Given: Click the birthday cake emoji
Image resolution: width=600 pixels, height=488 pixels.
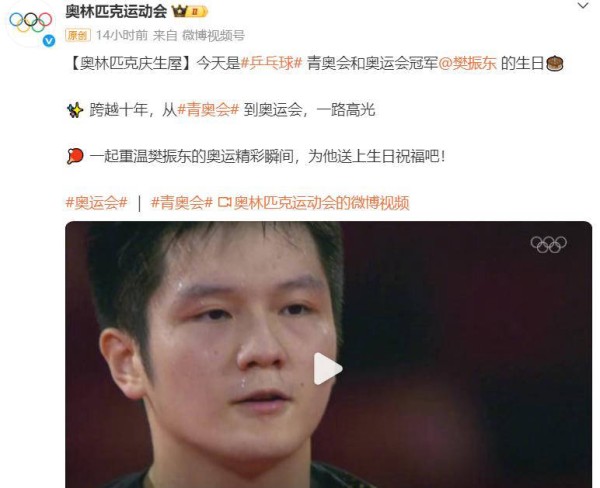Looking at the screenshot, I should coord(555,64).
